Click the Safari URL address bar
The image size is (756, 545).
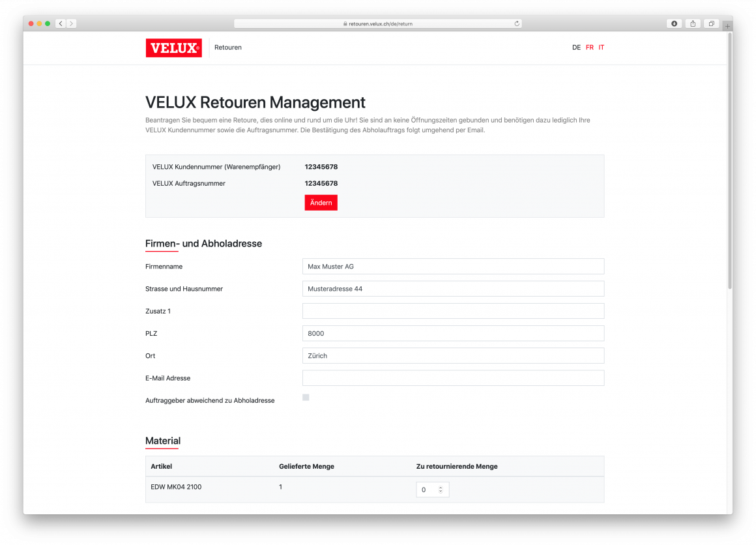pyautogui.click(x=378, y=23)
